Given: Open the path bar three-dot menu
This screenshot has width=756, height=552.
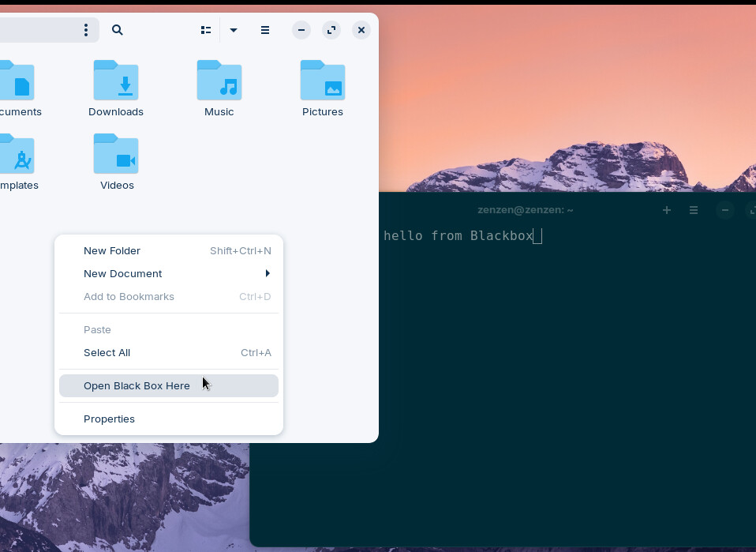Looking at the screenshot, I should pos(86,30).
